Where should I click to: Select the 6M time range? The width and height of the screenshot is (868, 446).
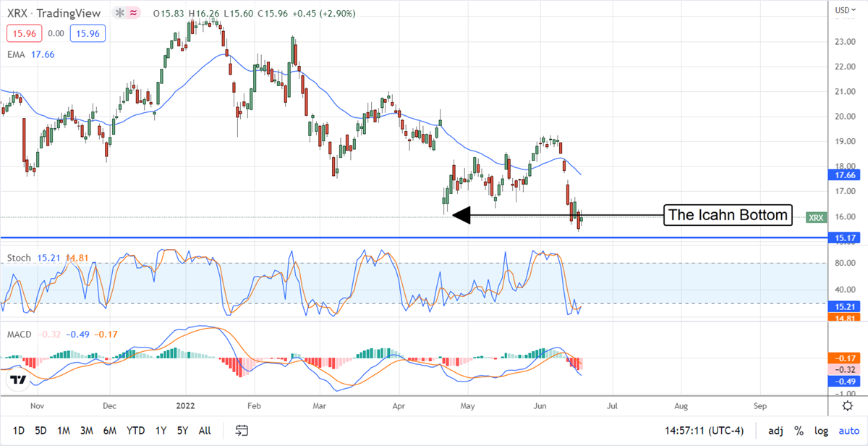click(x=110, y=431)
